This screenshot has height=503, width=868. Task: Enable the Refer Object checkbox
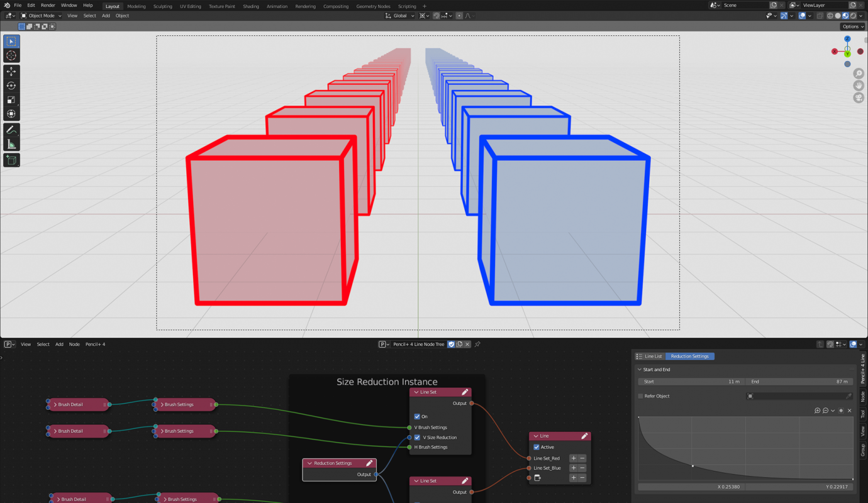click(x=640, y=395)
